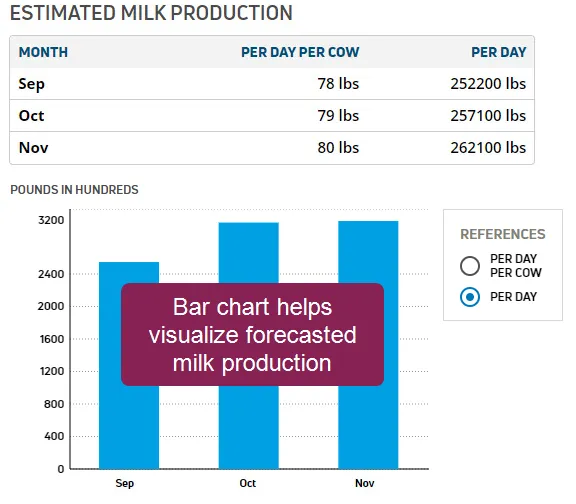Select the Sep row in the table
This screenshot has height=504, width=576.
tap(272, 84)
